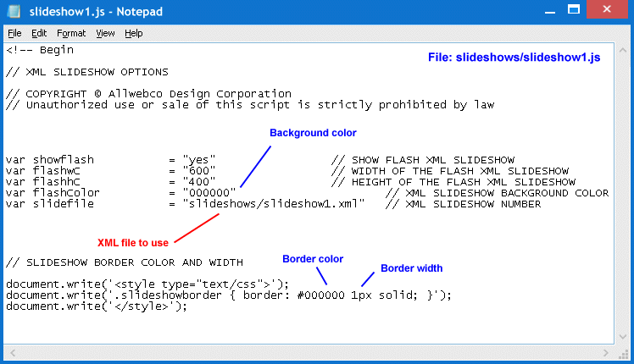Click the horizontal scrollbar right arrow
The image size is (634, 364).
click(x=605, y=353)
